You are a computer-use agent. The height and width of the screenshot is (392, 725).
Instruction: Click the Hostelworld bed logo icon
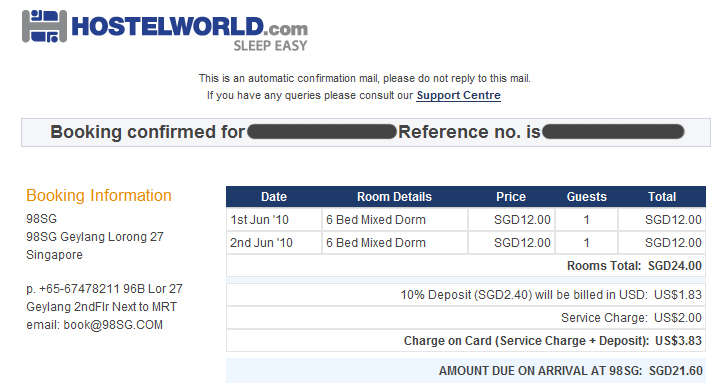(x=44, y=26)
